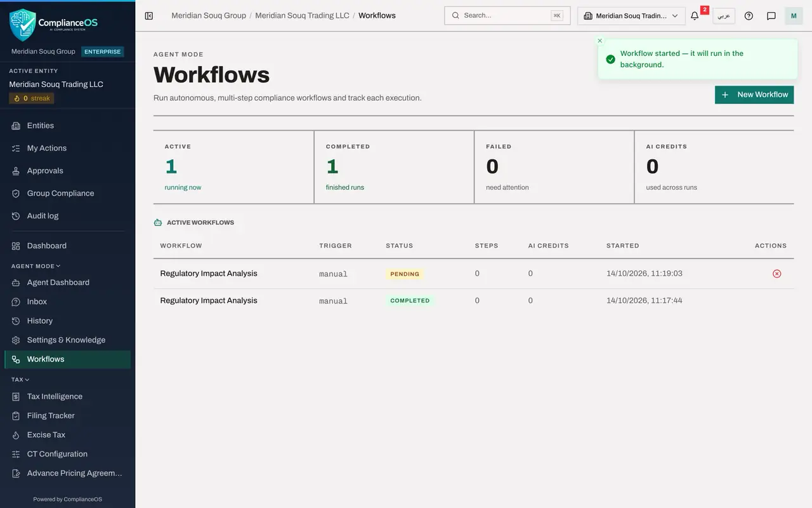Image resolution: width=812 pixels, height=508 pixels.
Task: Click the ENTERPRISE plan badge
Action: [x=103, y=51]
